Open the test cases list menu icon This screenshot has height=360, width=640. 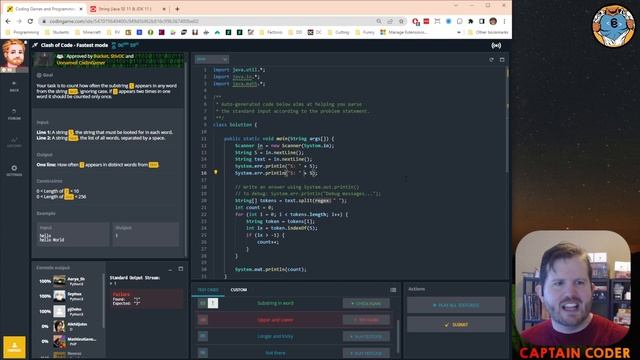393,290
